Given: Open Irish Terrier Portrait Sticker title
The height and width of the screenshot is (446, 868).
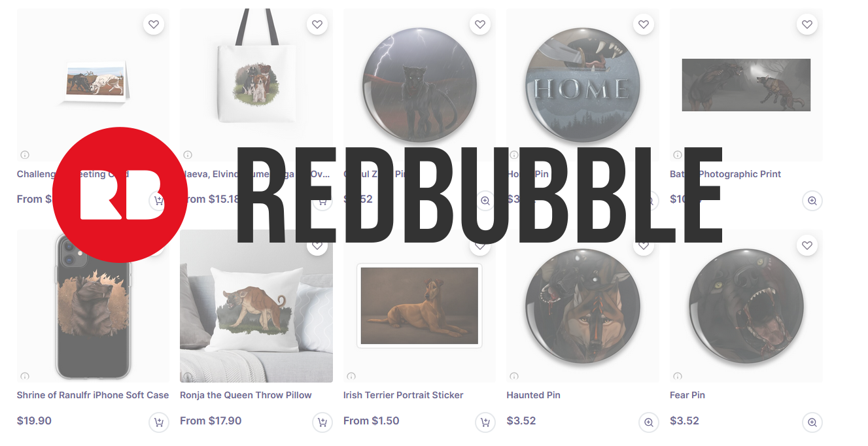Looking at the screenshot, I should 403,395.
